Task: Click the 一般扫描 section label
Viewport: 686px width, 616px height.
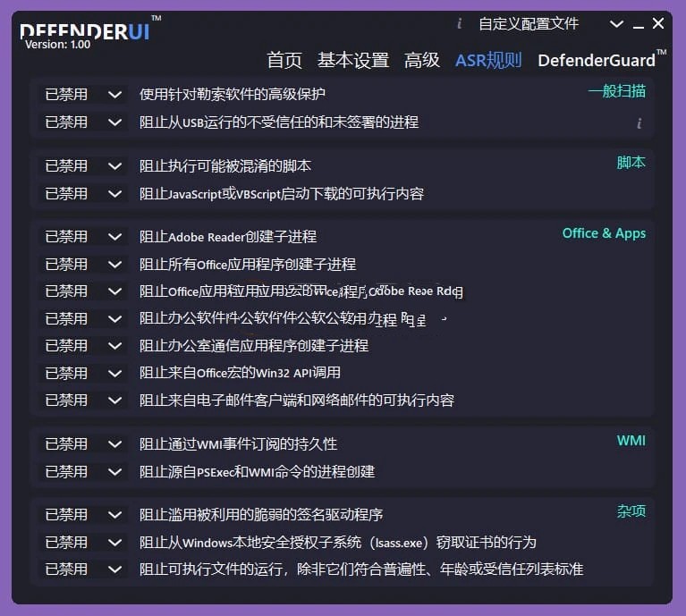Action: [x=617, y=91]
